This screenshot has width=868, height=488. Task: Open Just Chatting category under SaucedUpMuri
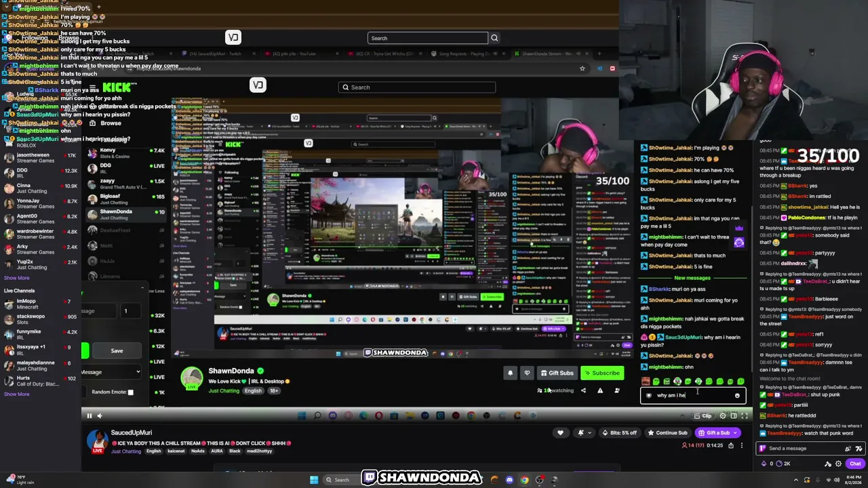click(x=126, y=451)
